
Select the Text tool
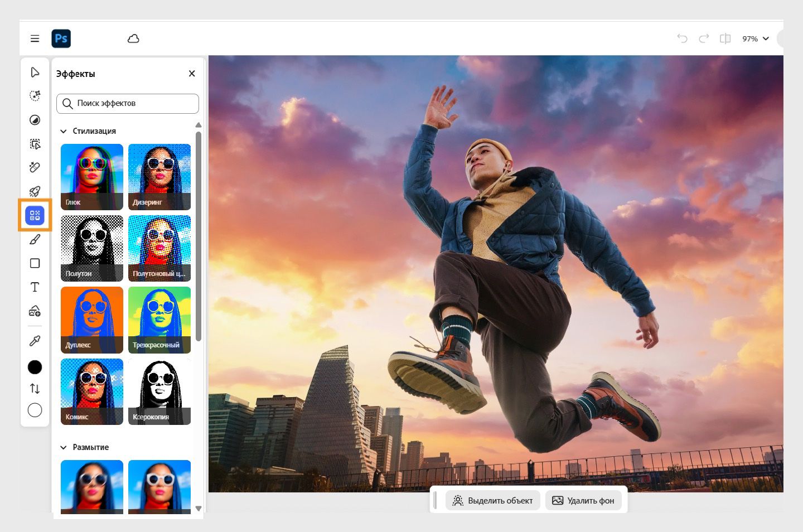click(x=35, y=287)
